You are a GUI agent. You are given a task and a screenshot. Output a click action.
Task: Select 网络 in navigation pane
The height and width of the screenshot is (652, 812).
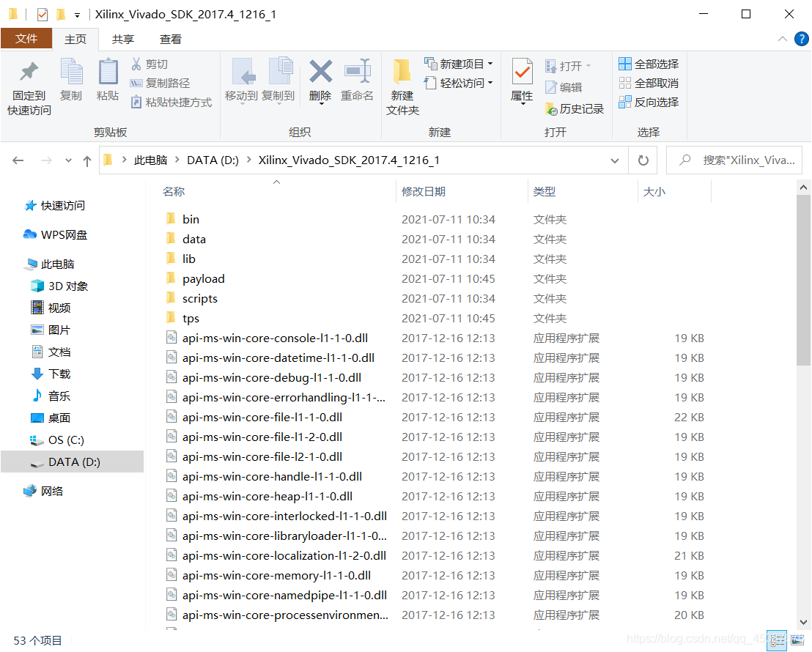coord(43,491)
